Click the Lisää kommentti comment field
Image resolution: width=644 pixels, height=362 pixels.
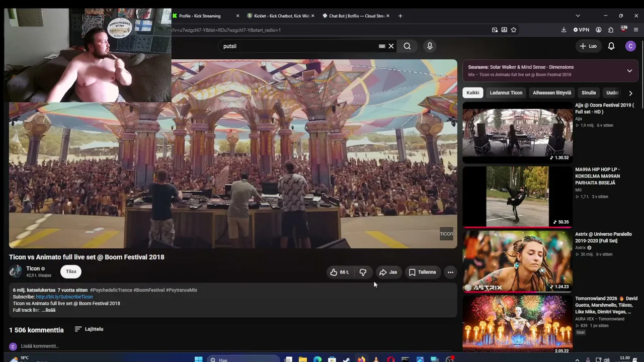coord(236,346)
